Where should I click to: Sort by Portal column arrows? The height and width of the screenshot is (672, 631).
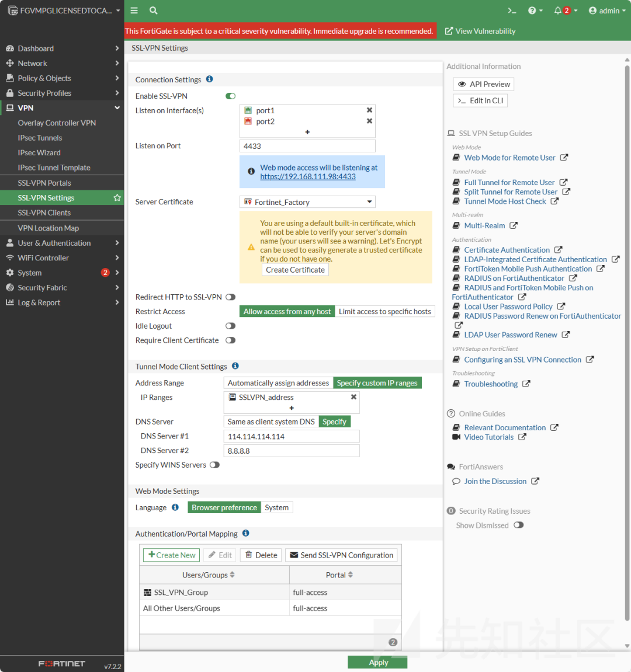pyautogui.click(x=351, y=574)
